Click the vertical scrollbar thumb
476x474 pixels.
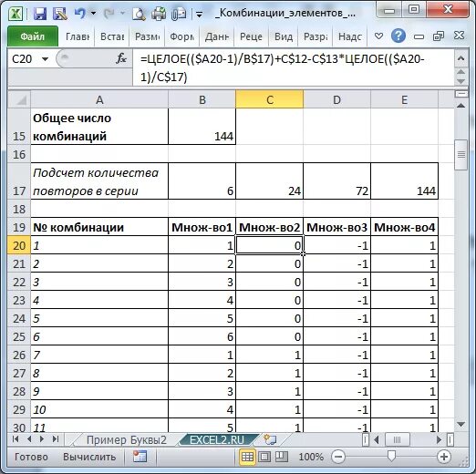tap(461, 155)
